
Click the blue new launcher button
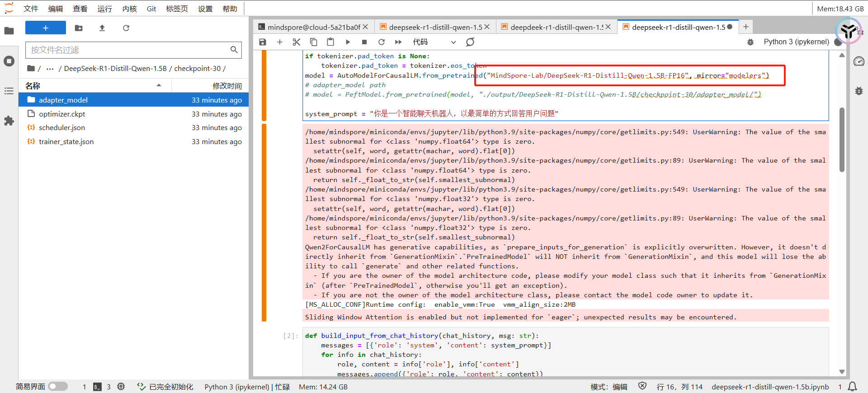[46, 28]
